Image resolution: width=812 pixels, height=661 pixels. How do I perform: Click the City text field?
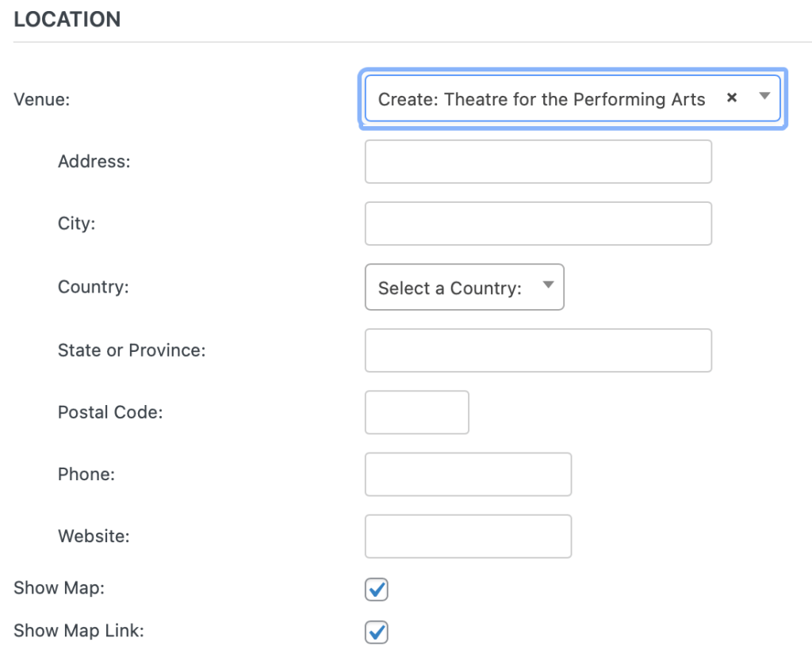click(538, 224)
